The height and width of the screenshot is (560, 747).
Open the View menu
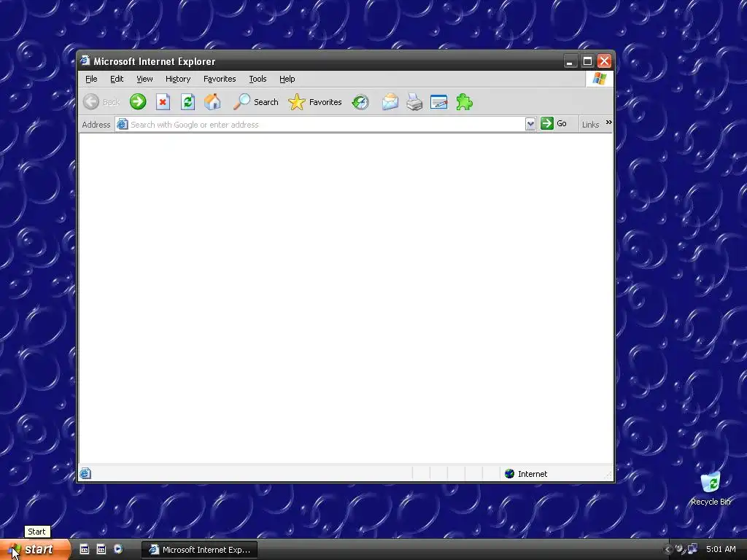click(x=144, y=79)
